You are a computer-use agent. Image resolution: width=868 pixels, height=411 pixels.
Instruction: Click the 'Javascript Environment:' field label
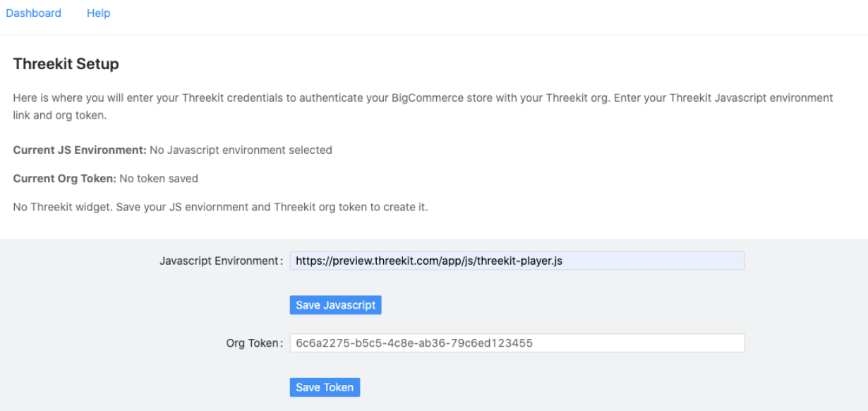[x=221, y=261]
